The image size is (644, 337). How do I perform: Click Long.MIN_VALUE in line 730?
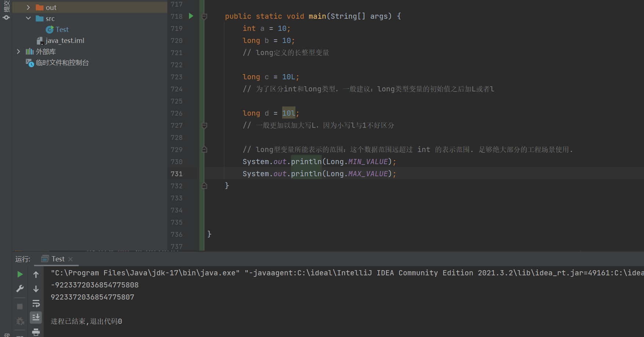point(357,162)
